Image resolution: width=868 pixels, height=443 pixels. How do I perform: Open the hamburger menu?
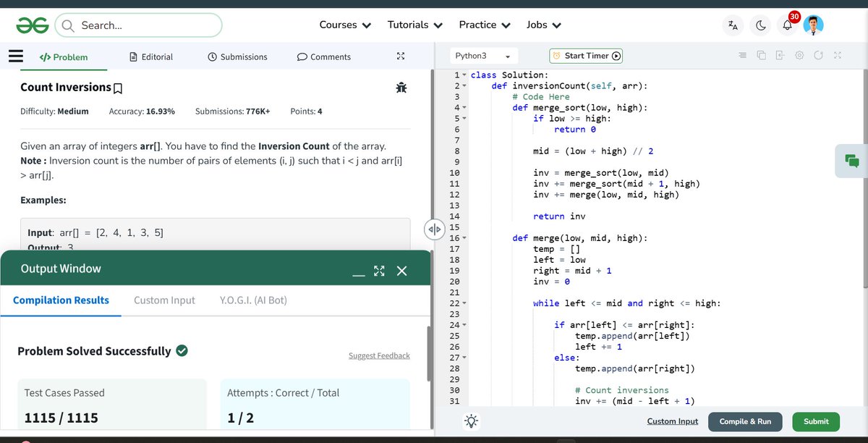tap(16, 56)
